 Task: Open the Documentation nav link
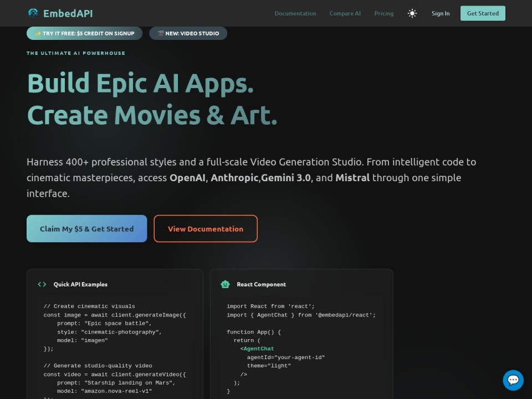point(295,13)
